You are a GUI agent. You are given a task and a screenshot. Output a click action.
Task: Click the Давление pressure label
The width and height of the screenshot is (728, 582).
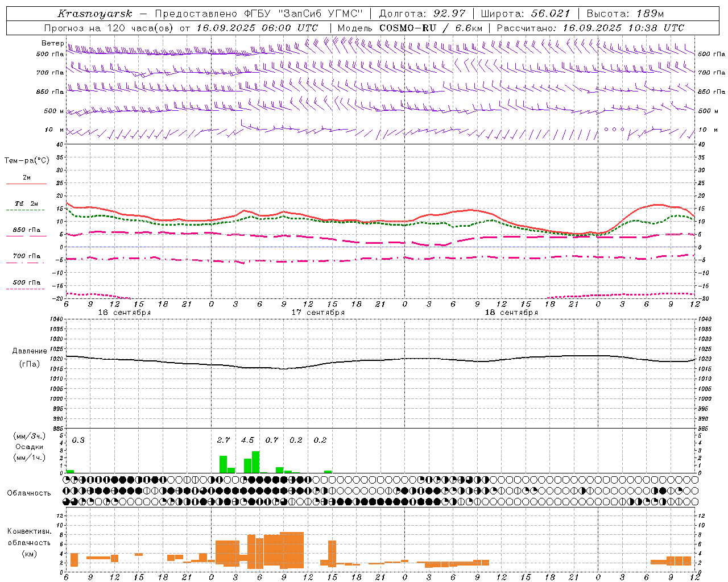point(30,351)
